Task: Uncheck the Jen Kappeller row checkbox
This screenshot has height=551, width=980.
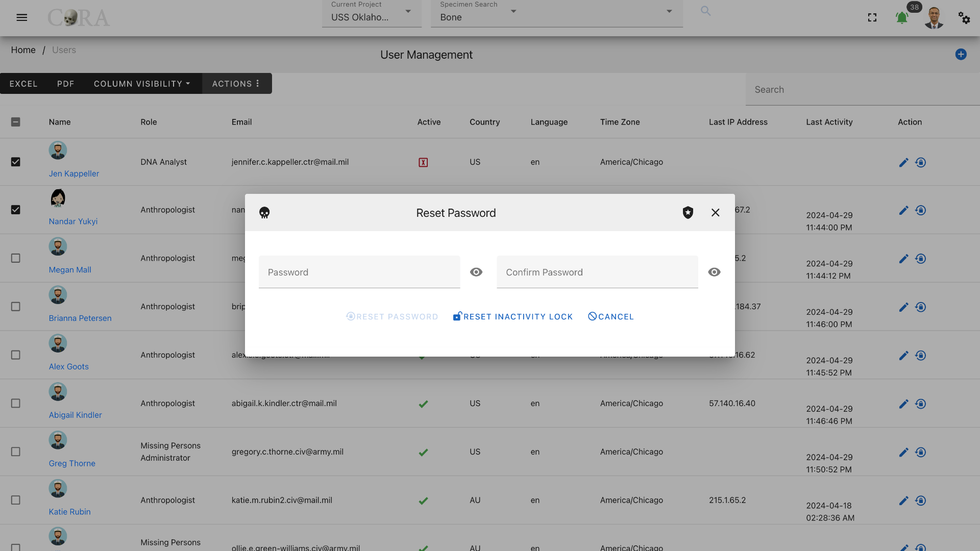Action: pos(16,162)
